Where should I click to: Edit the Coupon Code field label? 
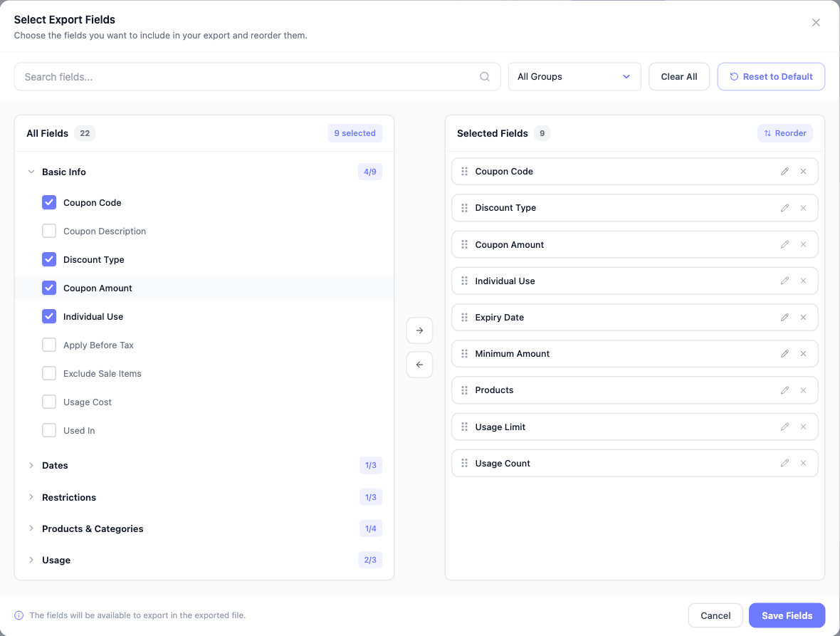[784, 172]
